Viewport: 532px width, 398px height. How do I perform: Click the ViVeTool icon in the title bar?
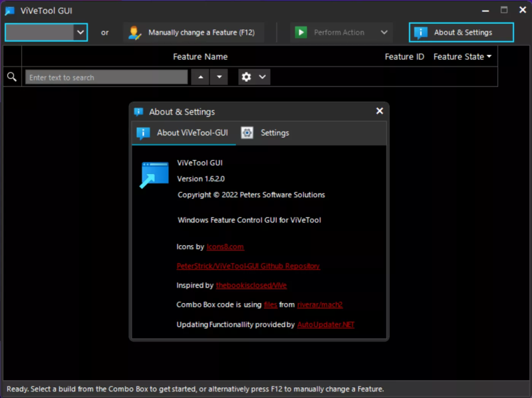(x=9, y=10)
